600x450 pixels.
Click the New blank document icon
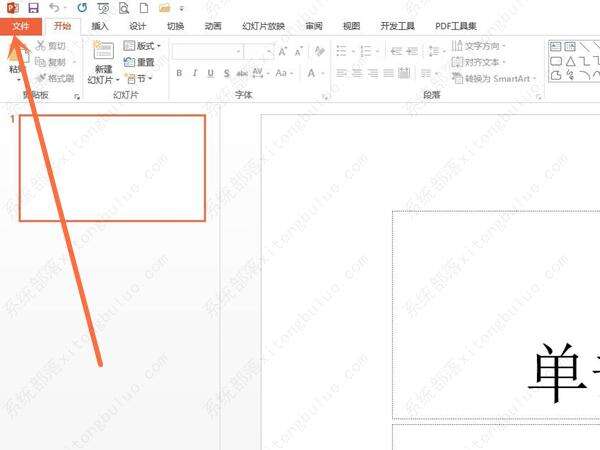coord(144,8)
